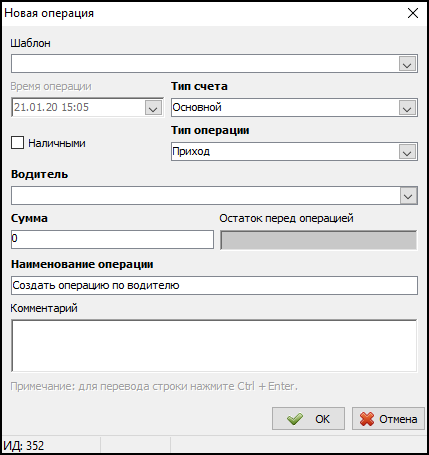Click the Остаток перед операцией field
The height and width of the screenshot is (455, 429).
click(319, 240)
